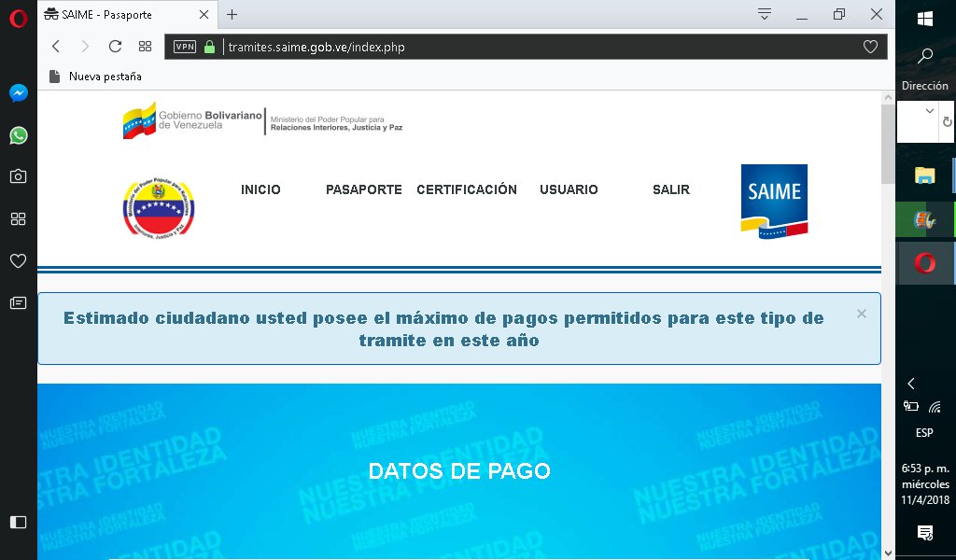Open Speed Dial from the sidebar
The image size is (956, 560).
click(19, 218)
